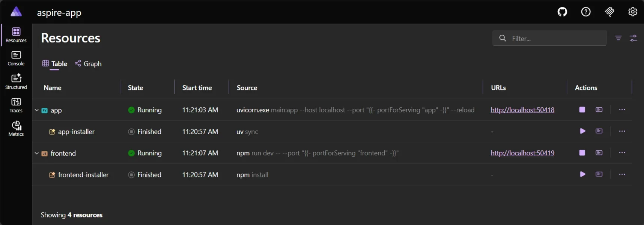The height and width of the screenshot is (225, 644).
Task: Stop the app resource
Action: click(582, 109)
